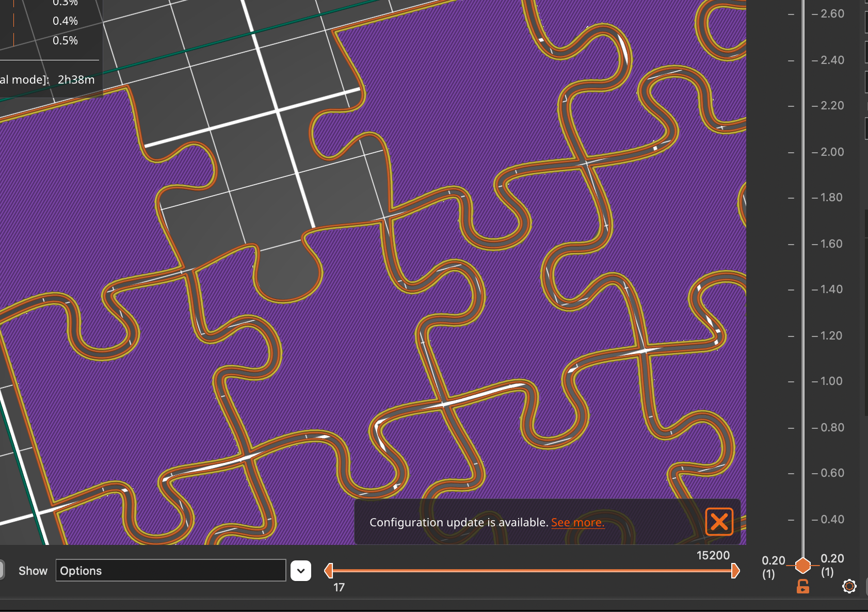This screenshot has width=868, height=612.
Task: Open the layer slider gear settings
Action: tap(849, 586)
